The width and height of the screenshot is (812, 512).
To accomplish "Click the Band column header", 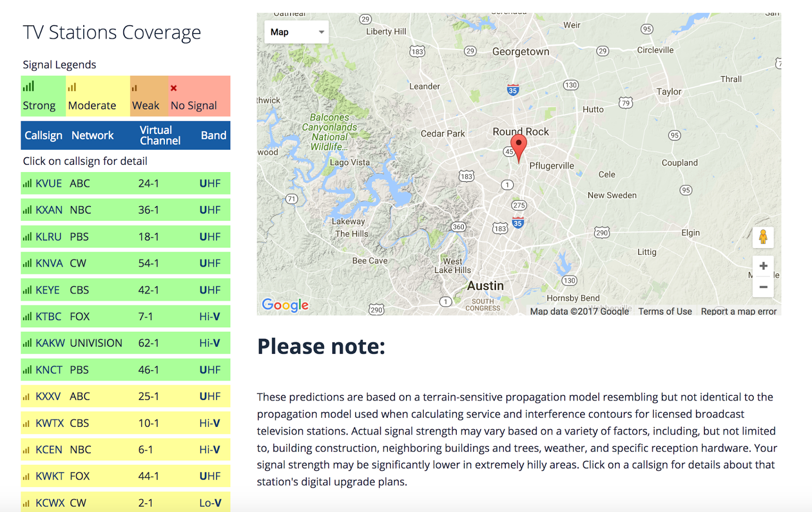I will click(x=213, y=135).
